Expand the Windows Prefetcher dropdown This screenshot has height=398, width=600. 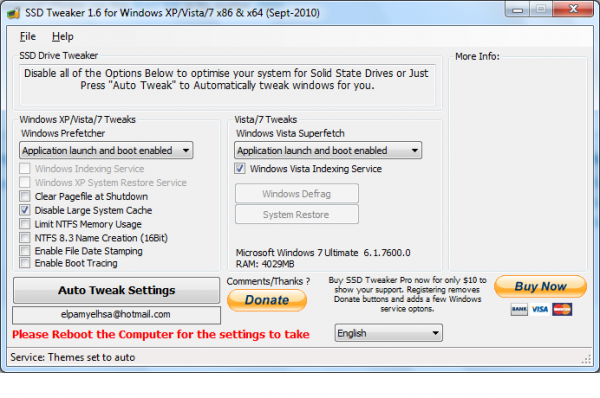coord(106,150)
